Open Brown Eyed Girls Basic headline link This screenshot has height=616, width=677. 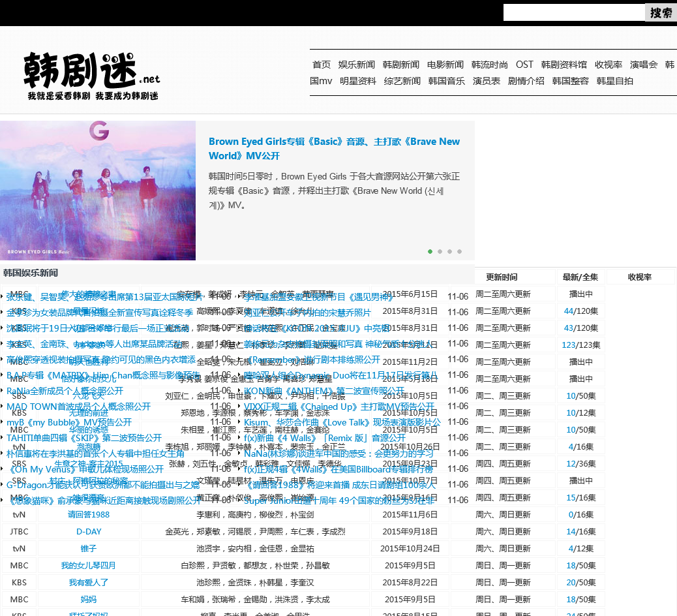[334, 149]
